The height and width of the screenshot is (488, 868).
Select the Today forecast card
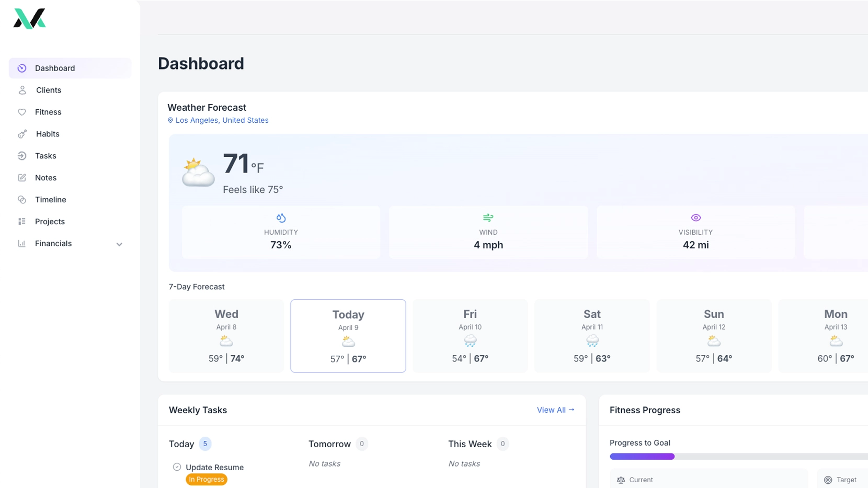coord(348,336)
